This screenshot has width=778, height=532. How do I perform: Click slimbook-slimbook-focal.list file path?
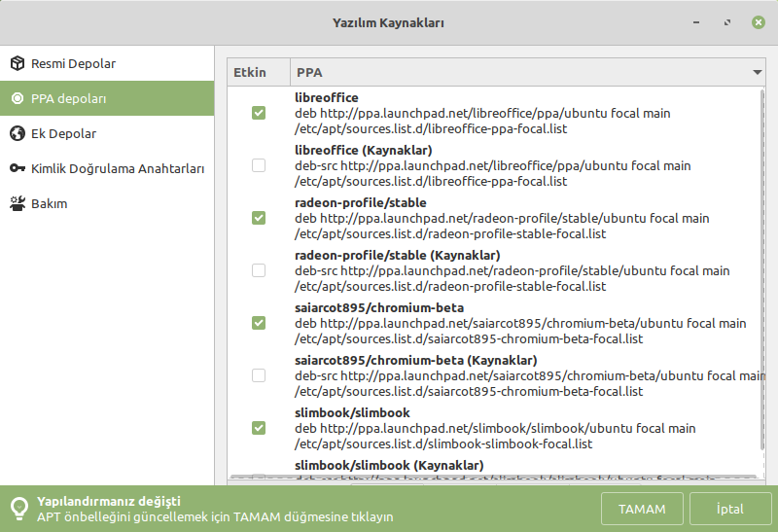(x=443, y=444)
